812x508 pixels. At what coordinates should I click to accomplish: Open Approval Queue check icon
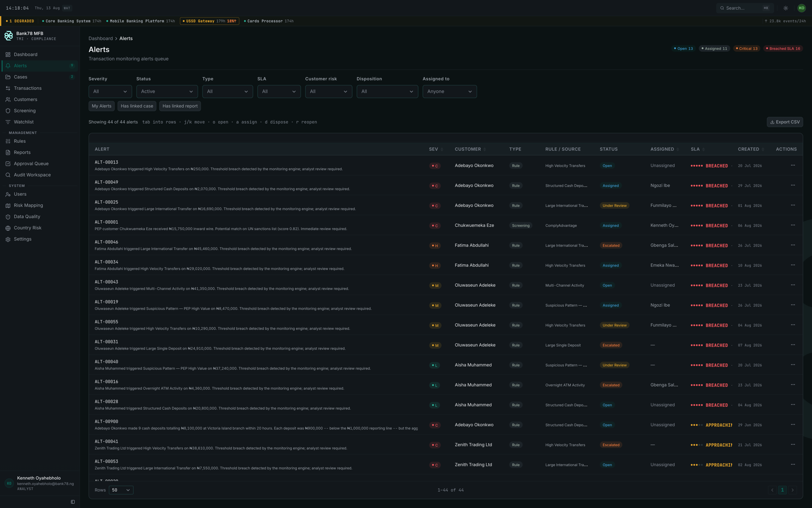(8, 163)
